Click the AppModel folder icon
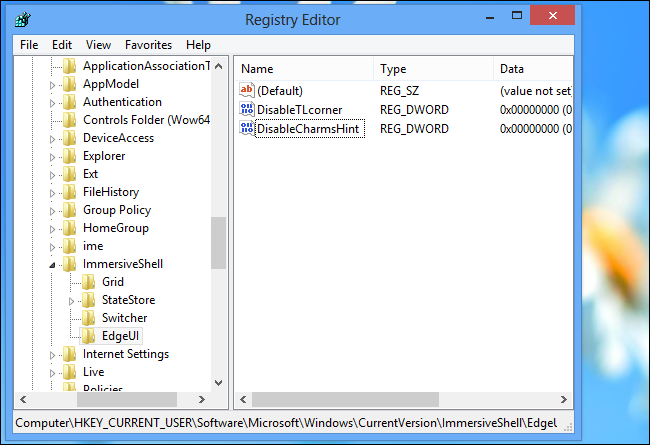 click(70, 84)
